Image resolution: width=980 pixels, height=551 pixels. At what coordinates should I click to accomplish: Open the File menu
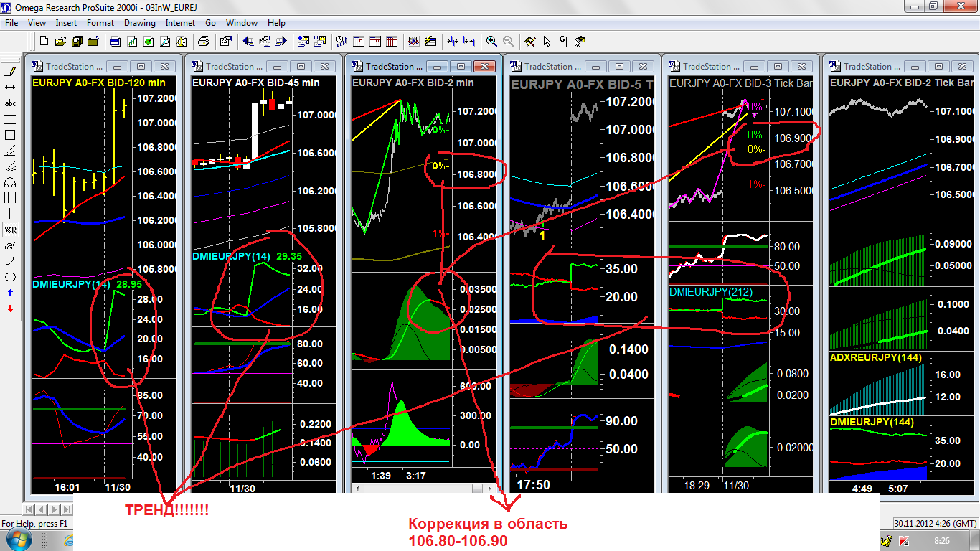click(x=11, y=23)
